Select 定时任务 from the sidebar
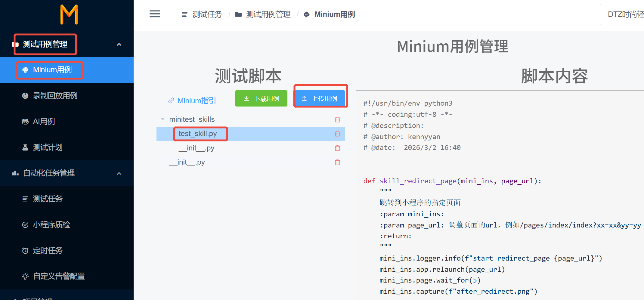This screenshot has height=300, width=644. (x=67, y=251)
